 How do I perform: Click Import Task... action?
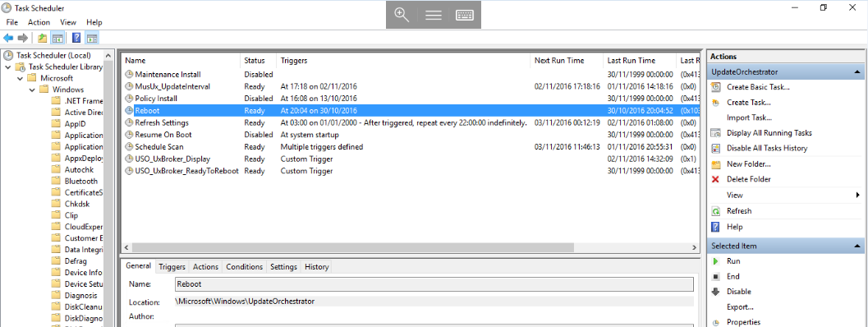pos(749,117)
